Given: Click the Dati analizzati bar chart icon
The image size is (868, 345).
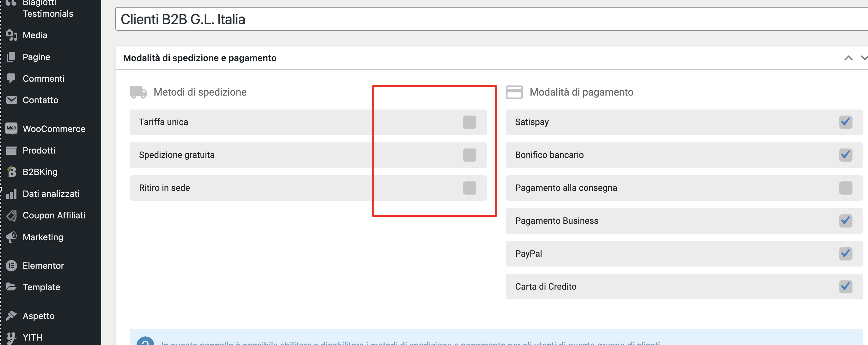Looking at the screenshot, I should (11, 194).
